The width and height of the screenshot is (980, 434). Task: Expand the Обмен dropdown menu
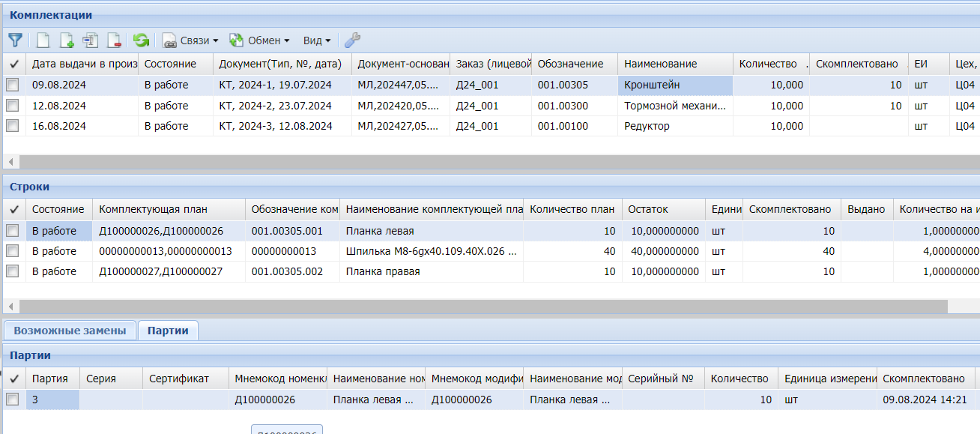pyautogui.click(x=259, y=40)
